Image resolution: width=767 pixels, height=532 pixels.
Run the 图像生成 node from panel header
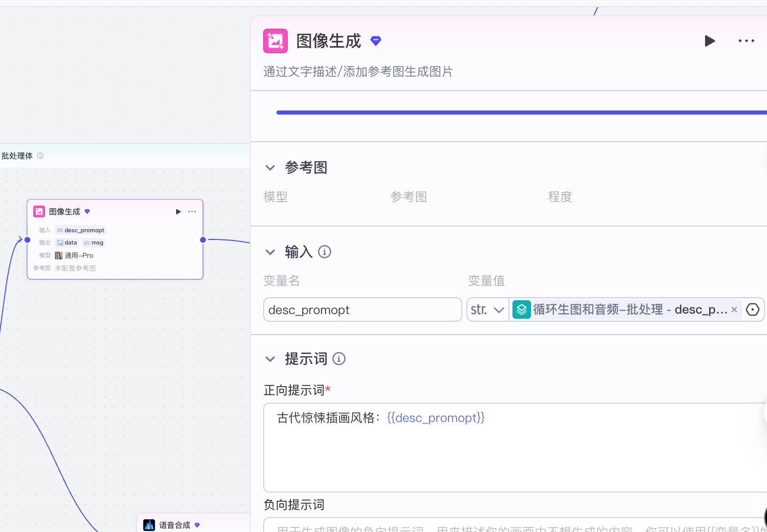709,41
